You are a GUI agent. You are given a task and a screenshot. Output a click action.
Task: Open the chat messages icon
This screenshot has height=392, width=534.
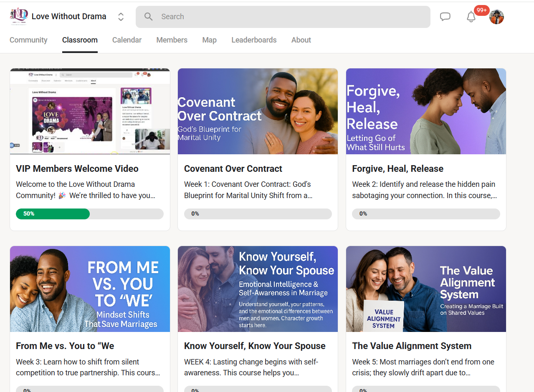pyautogui.click(x=445, y=17)
